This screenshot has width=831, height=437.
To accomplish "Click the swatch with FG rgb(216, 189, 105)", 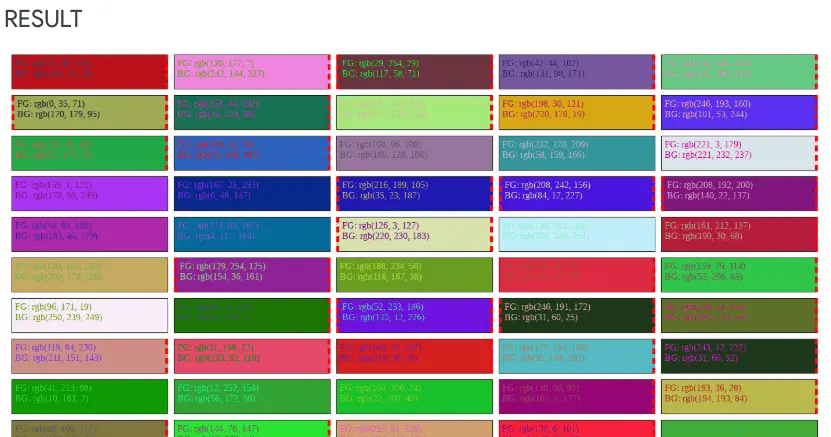I will (x=414, y=193).
